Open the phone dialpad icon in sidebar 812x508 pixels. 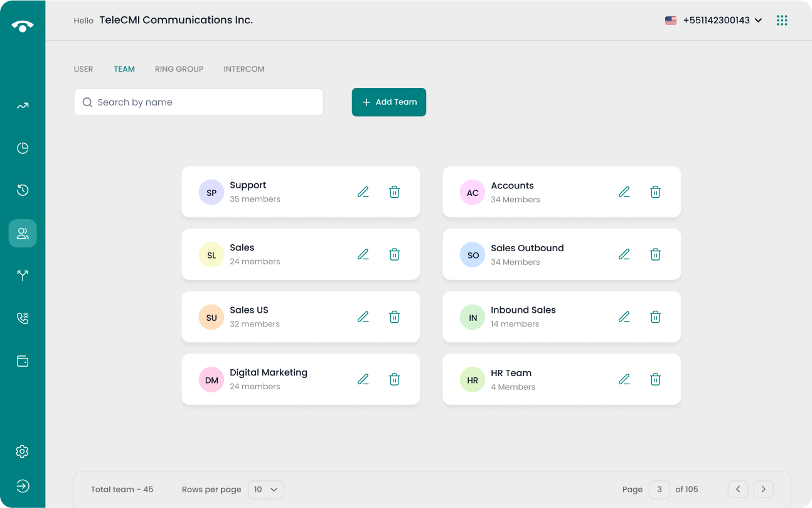click(x=23, y=318)
